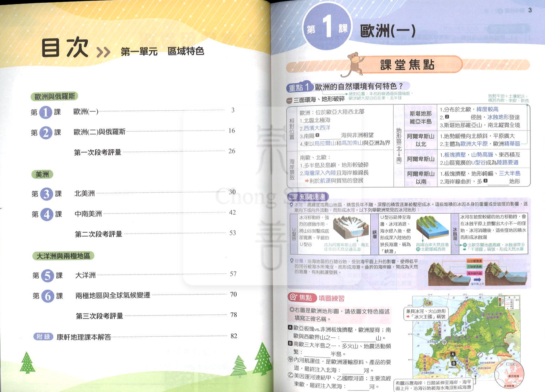Viewport: 545px width, 392px height.
Task: Click the 附錄 label
Action: pyautogui.click(x=43, y=337)
